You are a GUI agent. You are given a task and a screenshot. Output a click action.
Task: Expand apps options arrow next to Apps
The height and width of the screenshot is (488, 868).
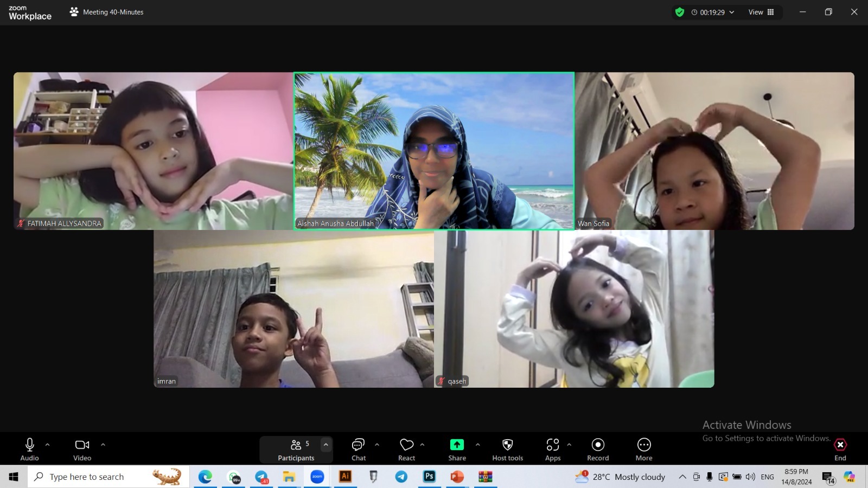tap(569, 445)
